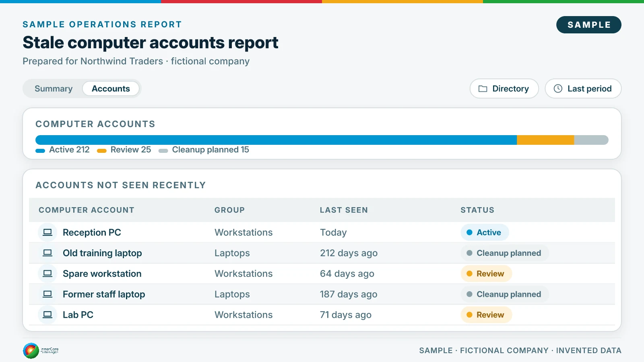Screen dimensions: 644x362
Task: Open the Directory filter
Action: pos(504,88)
